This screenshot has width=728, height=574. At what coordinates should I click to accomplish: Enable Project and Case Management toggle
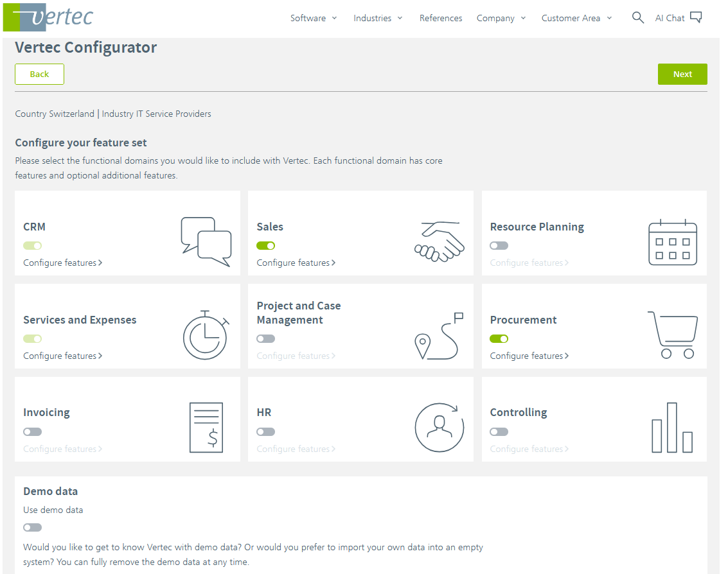265,339
